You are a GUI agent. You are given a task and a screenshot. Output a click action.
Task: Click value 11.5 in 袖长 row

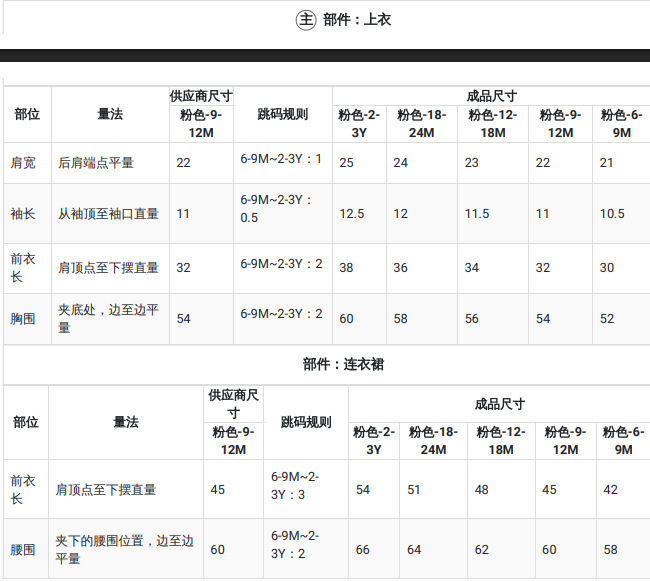coord(477,214)
